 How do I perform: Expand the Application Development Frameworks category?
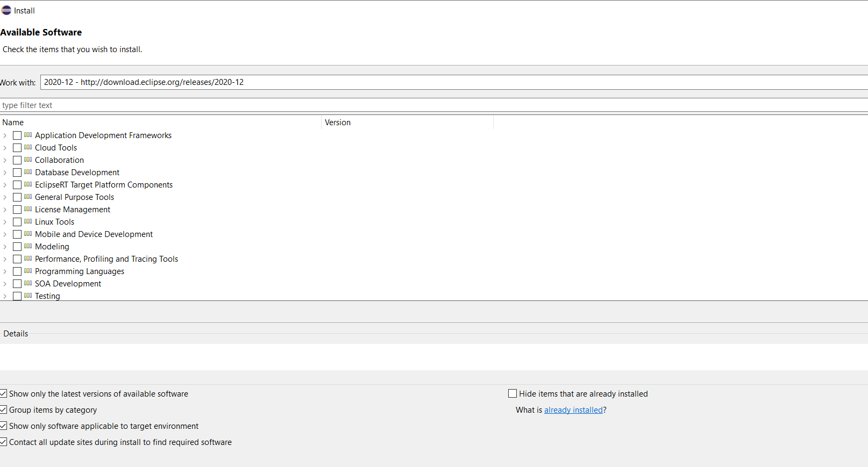[x=5, y=135]
